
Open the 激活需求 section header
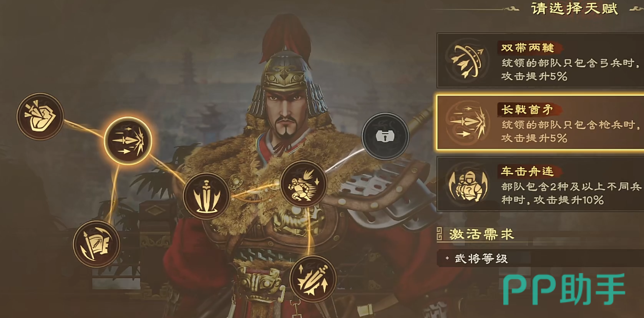point(481,234)
